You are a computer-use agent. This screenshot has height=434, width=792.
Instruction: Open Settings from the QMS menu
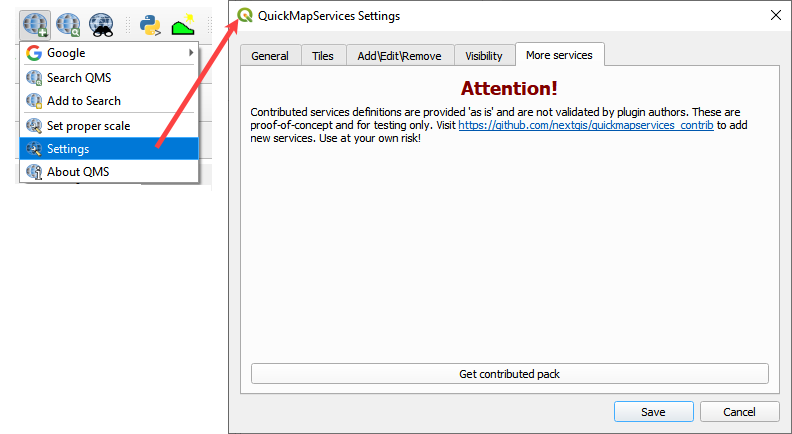click(x=68, y=149)
